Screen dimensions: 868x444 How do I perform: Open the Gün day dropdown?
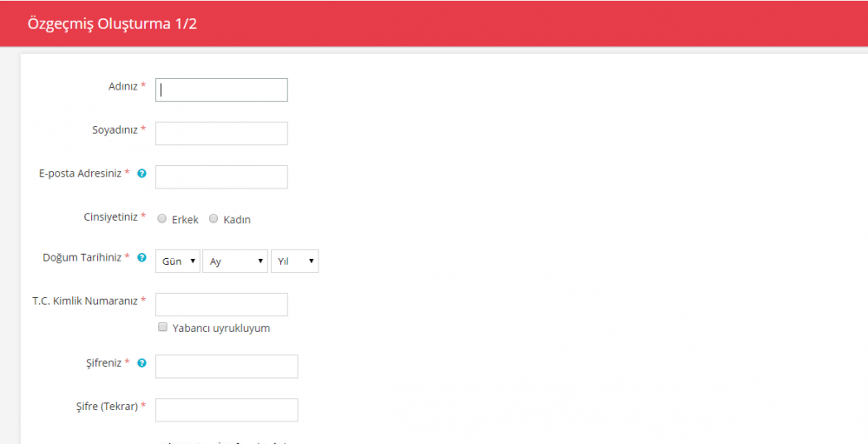pos(178,261)
